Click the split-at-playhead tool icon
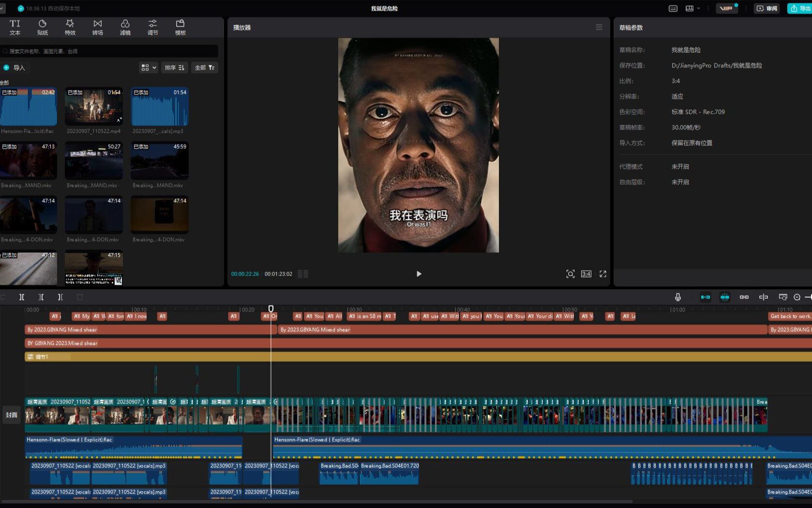Viewport: 812px width, 508px height. click(x=22, y=297)
